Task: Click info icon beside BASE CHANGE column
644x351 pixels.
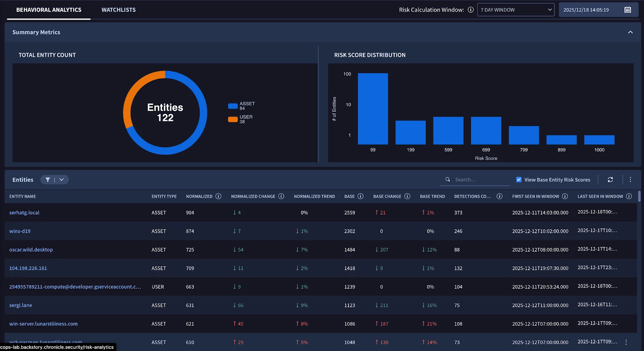Action: 407,196
